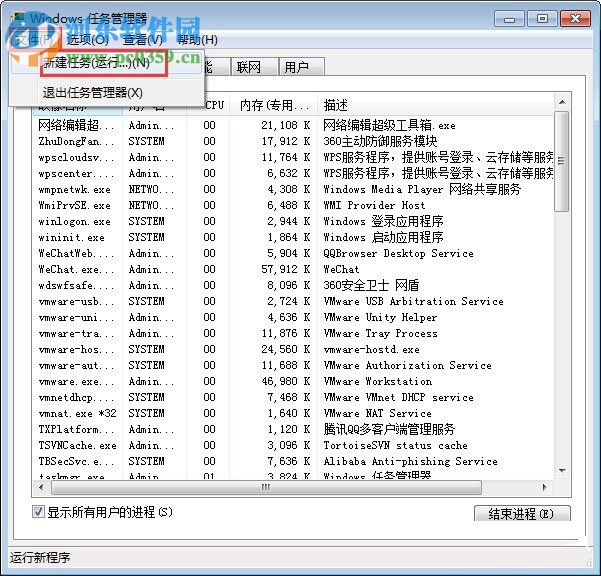601x576 pixels.
Task: Click the 360主动防御服务模块 description
Action: click(x=380, y=141)
